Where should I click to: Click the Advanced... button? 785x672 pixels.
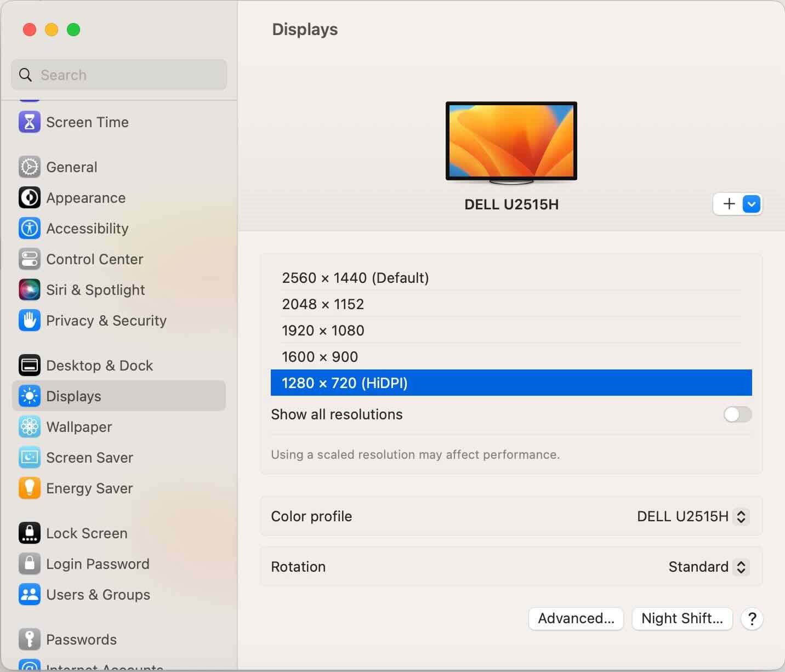(x=576, y=619)
